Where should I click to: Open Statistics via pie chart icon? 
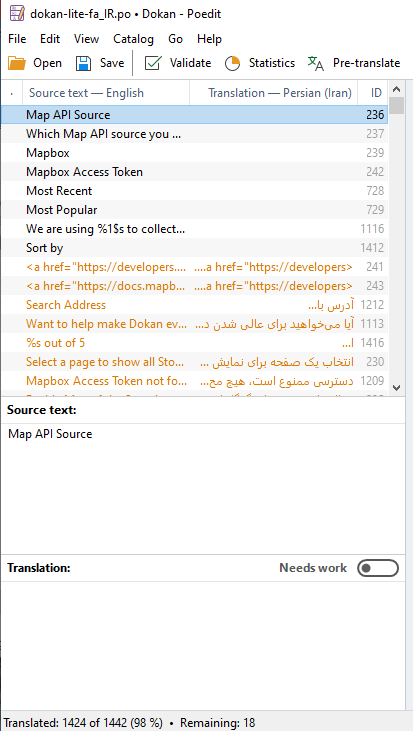click(232, 63)
